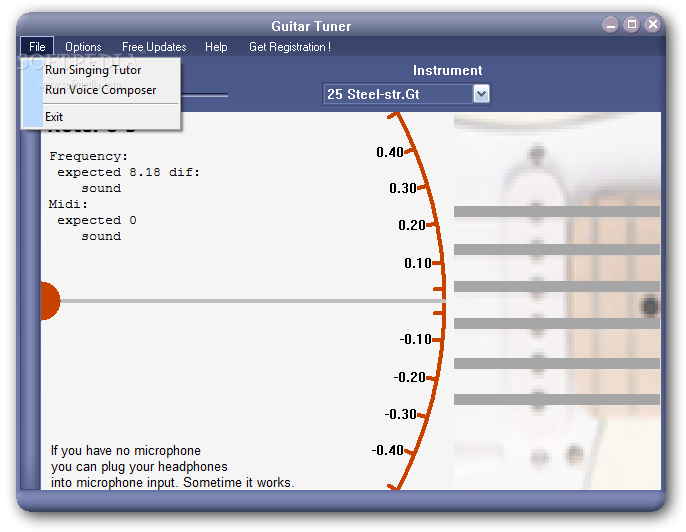This screenshot has height=532, width=686.
Task: Click the 0.40 mark on the gauge
Action: 390,152
